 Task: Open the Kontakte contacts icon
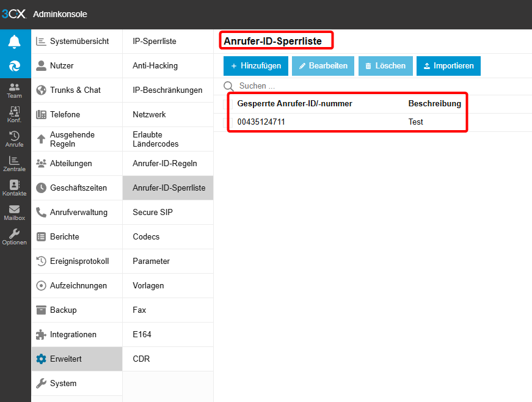(x=15, y=188)
